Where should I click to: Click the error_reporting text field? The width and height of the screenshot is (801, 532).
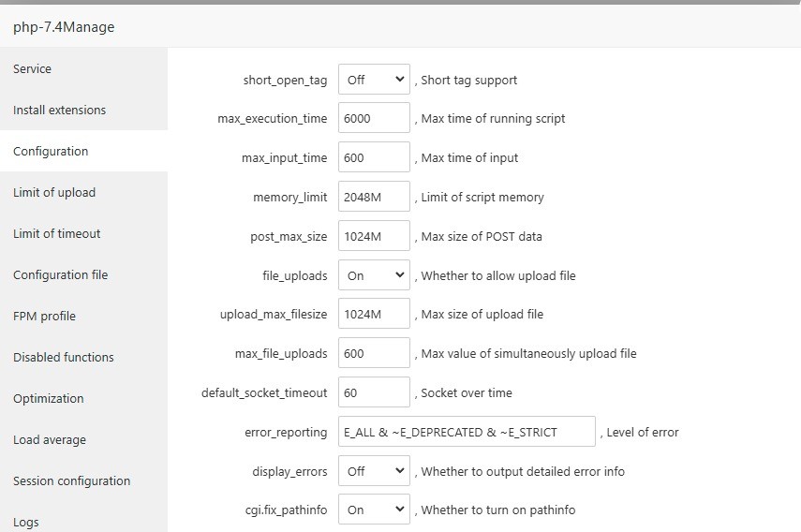[x=467, y=432]
